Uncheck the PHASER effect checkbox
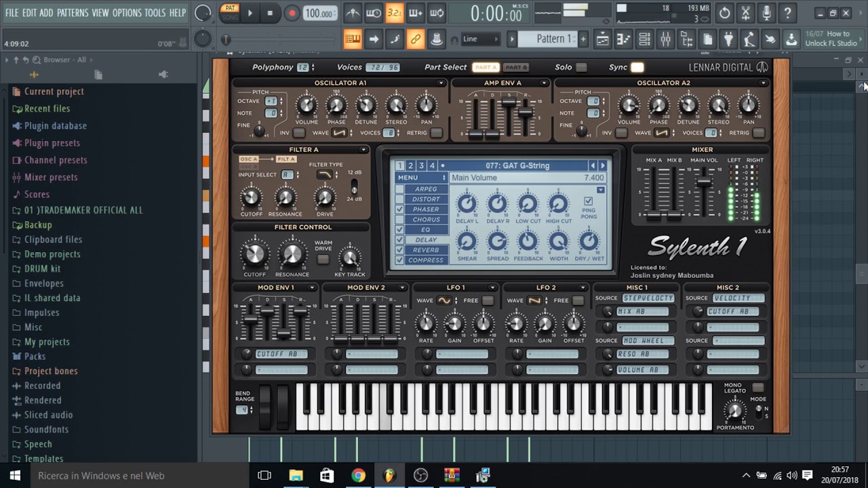 point(400,209)
